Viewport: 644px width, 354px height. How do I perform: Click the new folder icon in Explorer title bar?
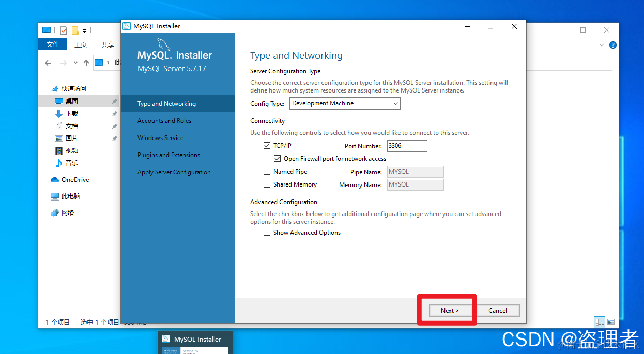point(75,30)
